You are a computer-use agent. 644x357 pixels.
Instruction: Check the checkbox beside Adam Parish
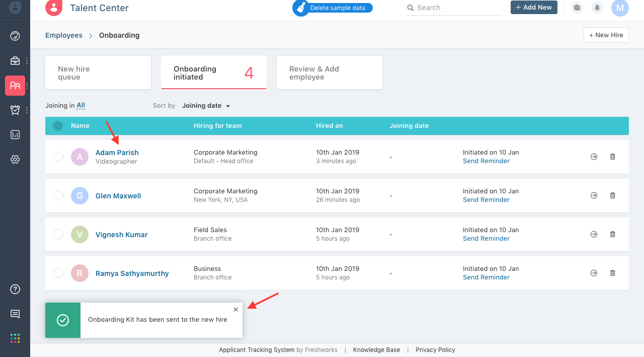(58, 157)
